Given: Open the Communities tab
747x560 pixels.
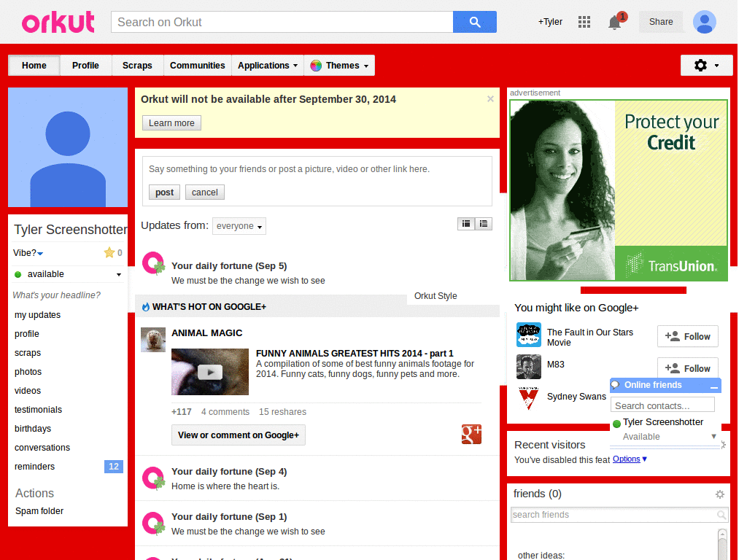Looking at the screenshot, I should [x=197, y=65].
